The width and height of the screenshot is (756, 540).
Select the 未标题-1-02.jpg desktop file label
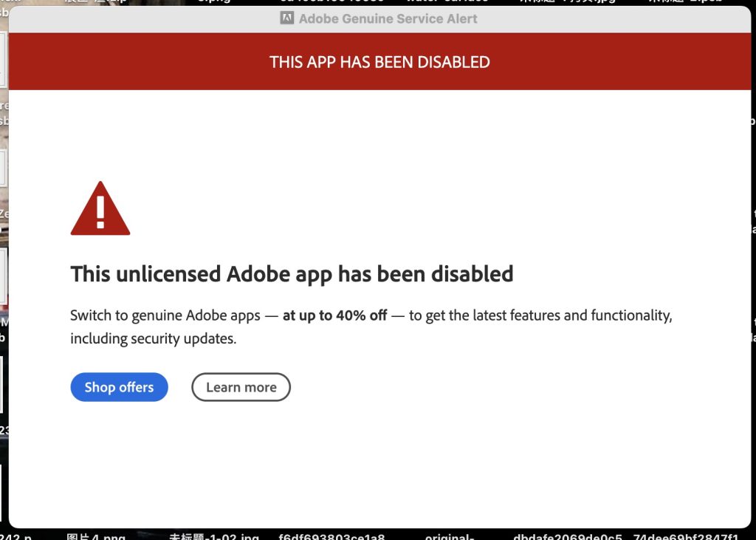click(x=213, y=536)
